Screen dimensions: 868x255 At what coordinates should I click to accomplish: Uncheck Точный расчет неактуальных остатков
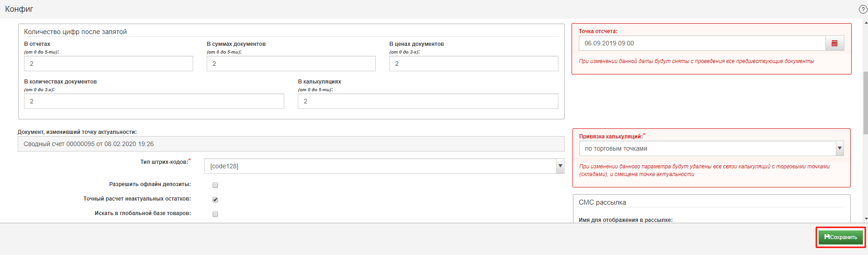215,200
